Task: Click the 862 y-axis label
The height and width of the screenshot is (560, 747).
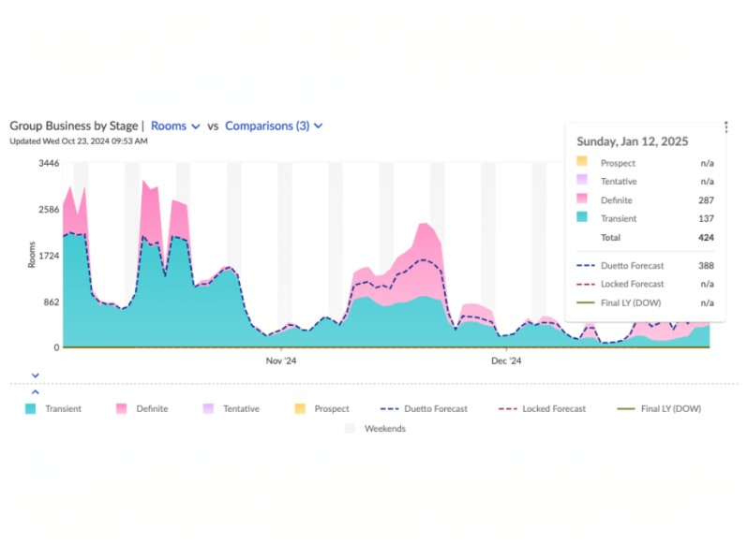Action: pos(52,302)
